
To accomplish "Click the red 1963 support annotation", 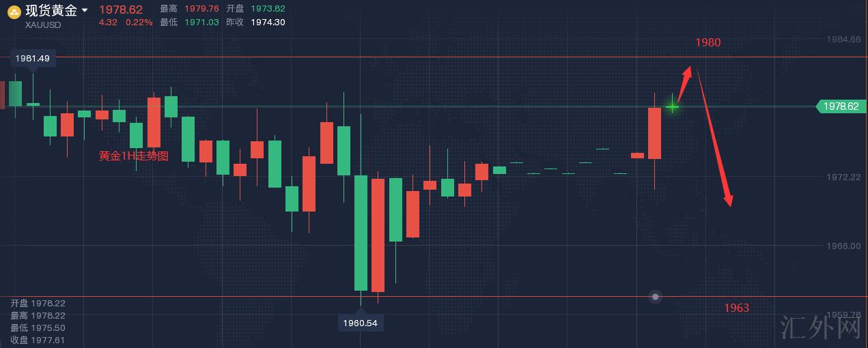I will point(736,308).
